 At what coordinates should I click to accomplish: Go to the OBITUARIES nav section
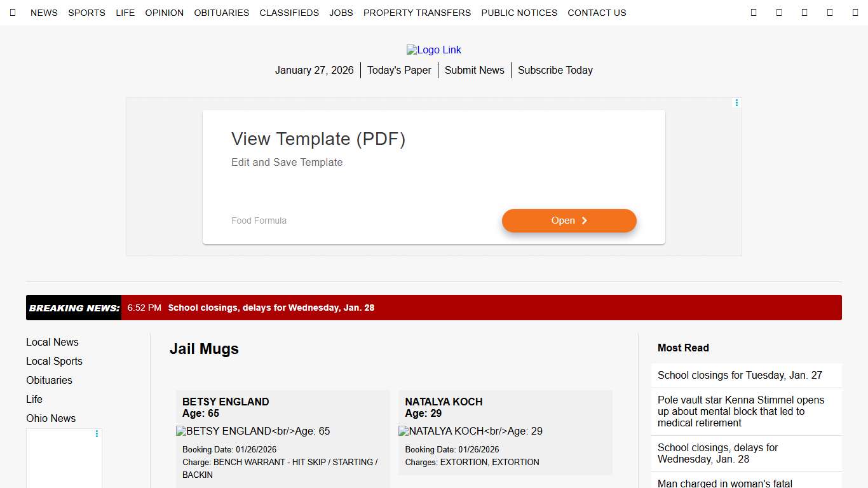[221, 13]
